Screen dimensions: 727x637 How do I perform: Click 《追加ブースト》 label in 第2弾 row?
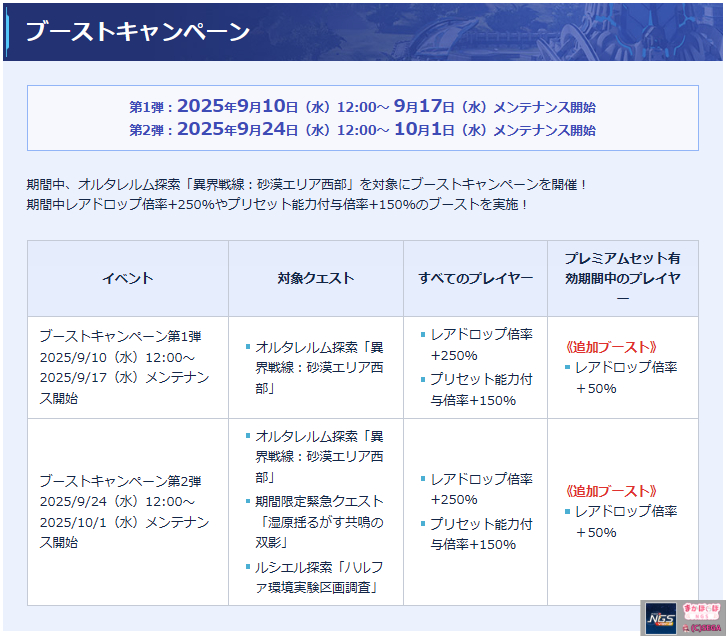coord(611,491)
